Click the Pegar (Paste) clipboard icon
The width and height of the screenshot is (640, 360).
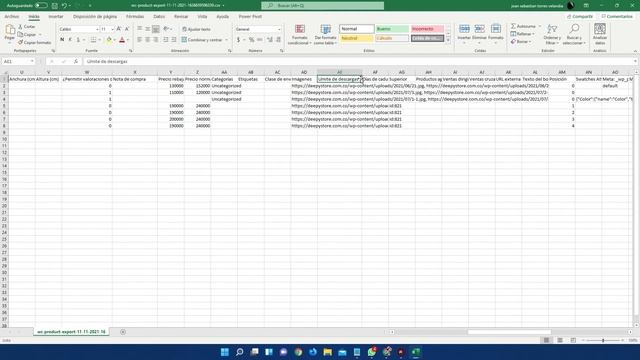point(10,30)
